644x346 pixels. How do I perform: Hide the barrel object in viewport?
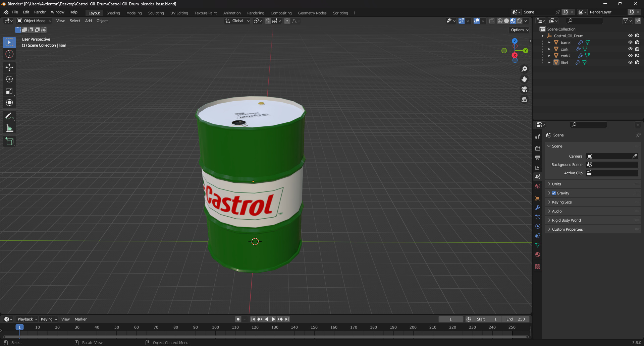[x=630, y=42]
